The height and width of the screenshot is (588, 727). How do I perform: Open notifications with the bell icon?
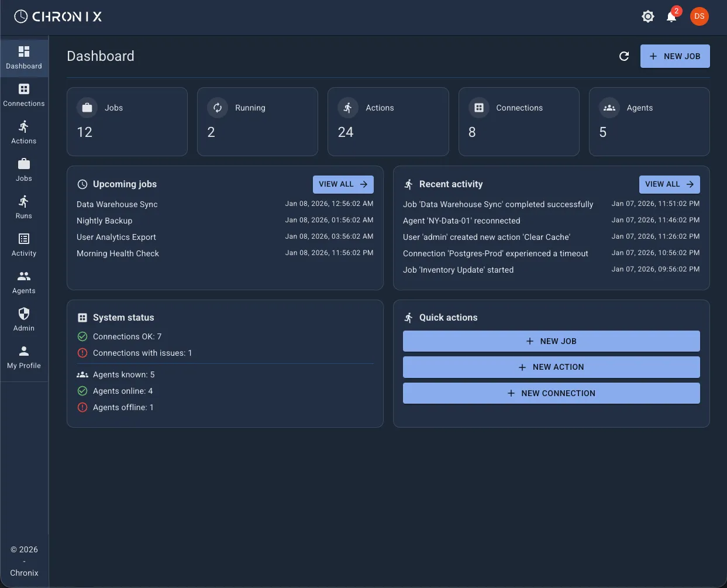point(671,17)
